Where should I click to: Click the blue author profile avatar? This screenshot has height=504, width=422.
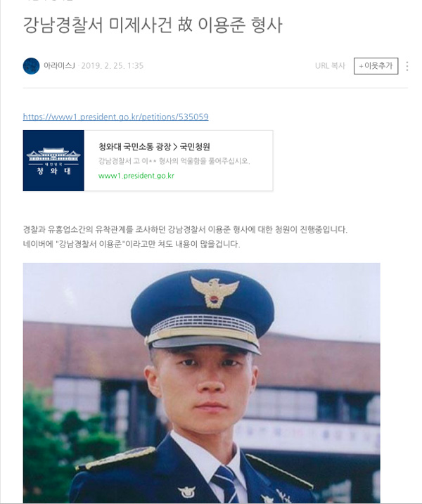point(31,66)
